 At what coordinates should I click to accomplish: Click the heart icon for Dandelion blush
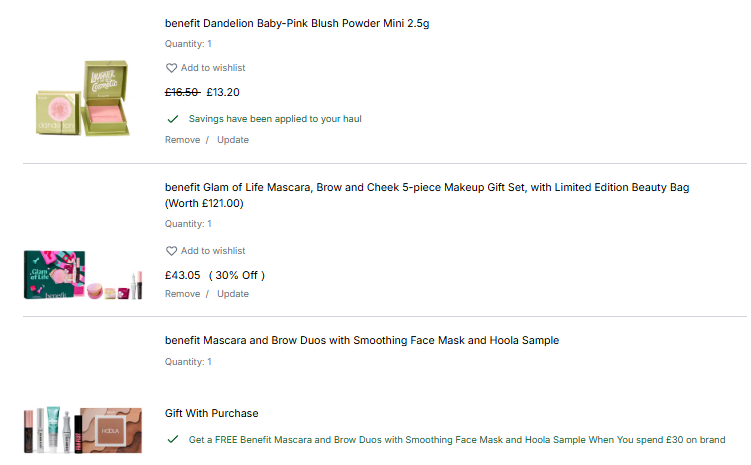click(171, 68)
